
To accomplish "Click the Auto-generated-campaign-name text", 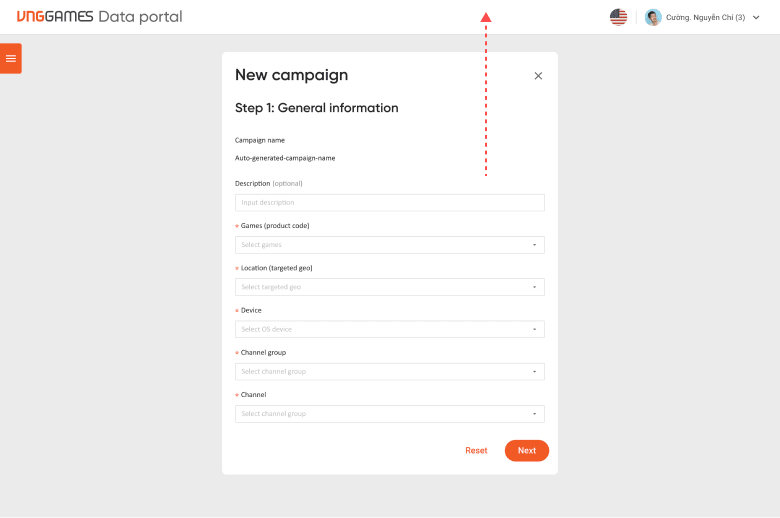I will (x=285, y=158).
